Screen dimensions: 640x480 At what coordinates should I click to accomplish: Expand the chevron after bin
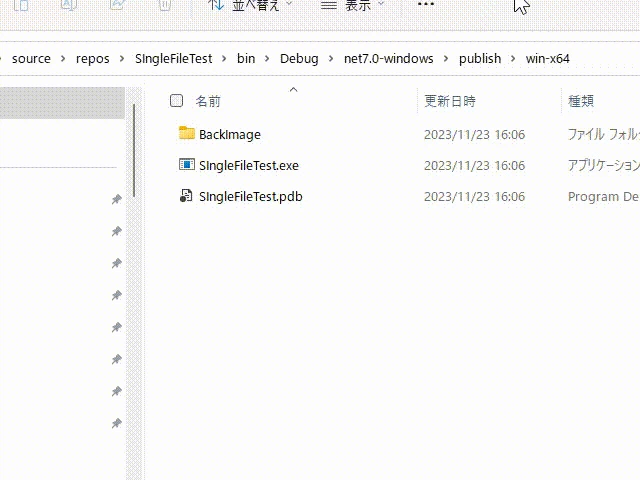click(267, 59)
